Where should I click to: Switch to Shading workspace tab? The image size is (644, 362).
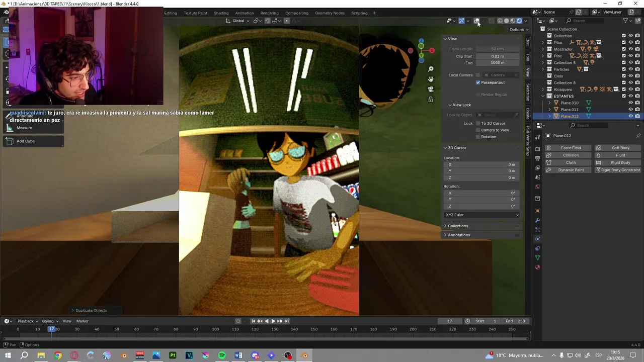[221, 13]
